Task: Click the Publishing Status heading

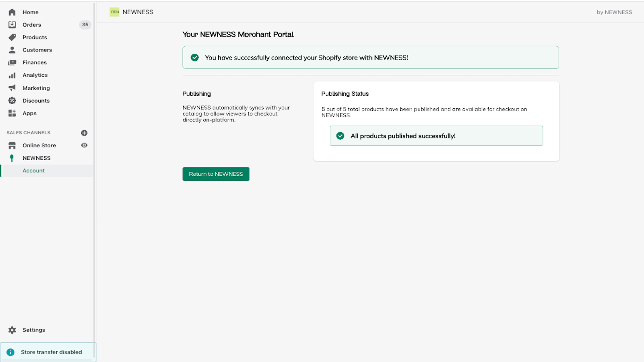Action: 345,94
